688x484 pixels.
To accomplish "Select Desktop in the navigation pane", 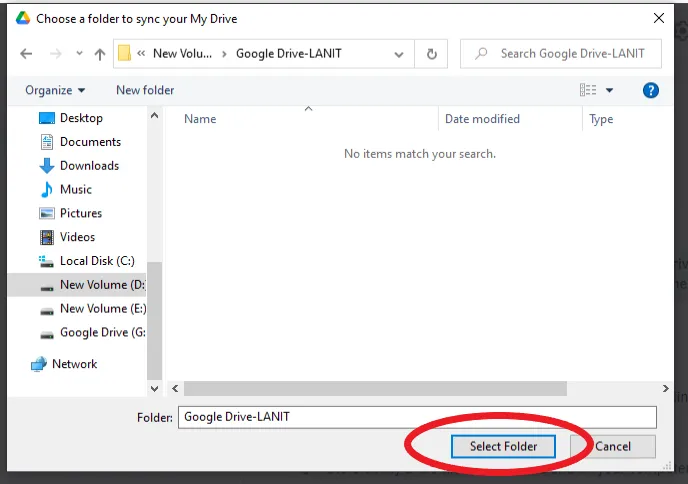I will tap(80, 118).
